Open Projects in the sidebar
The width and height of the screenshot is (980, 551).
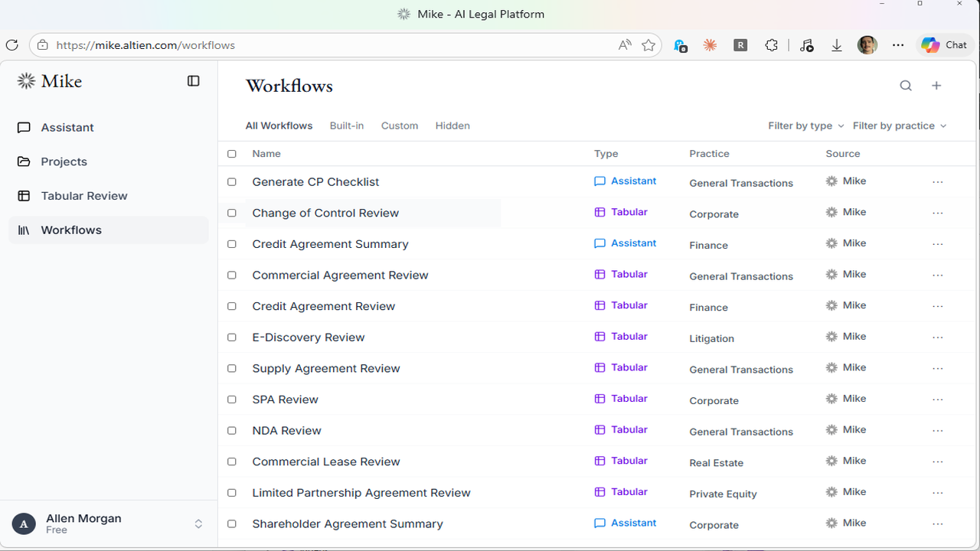click(109, 161)
